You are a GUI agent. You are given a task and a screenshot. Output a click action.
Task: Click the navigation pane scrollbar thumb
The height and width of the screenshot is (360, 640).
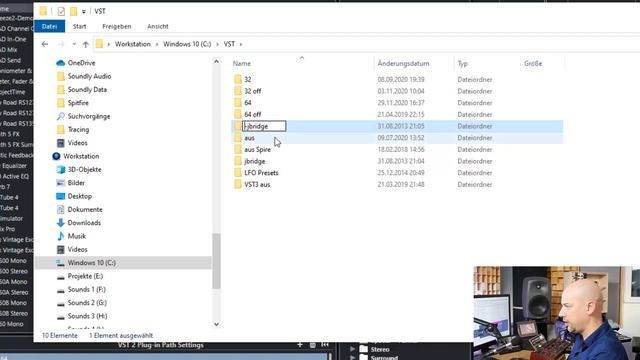(x=216, y=261)
